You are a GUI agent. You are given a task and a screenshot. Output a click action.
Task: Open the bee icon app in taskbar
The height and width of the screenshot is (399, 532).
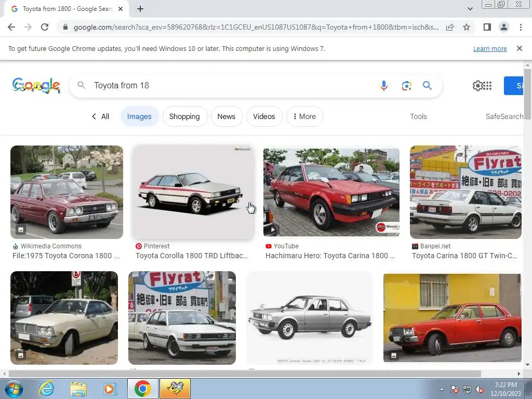tap(175, 389)
